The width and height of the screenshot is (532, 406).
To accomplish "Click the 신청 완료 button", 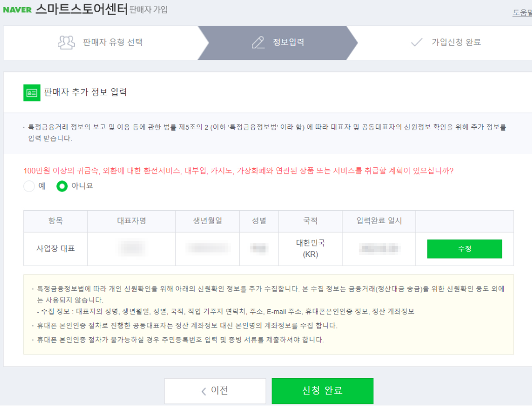I will (322, 391).
